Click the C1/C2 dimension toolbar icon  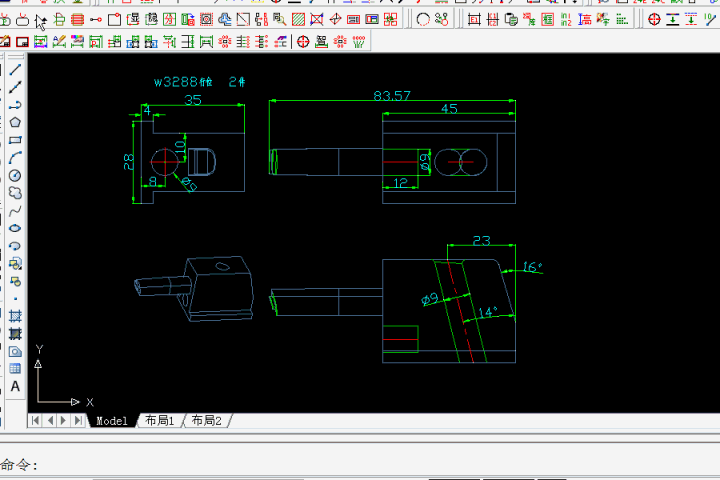pyautogui.click(x=493, y=19)
